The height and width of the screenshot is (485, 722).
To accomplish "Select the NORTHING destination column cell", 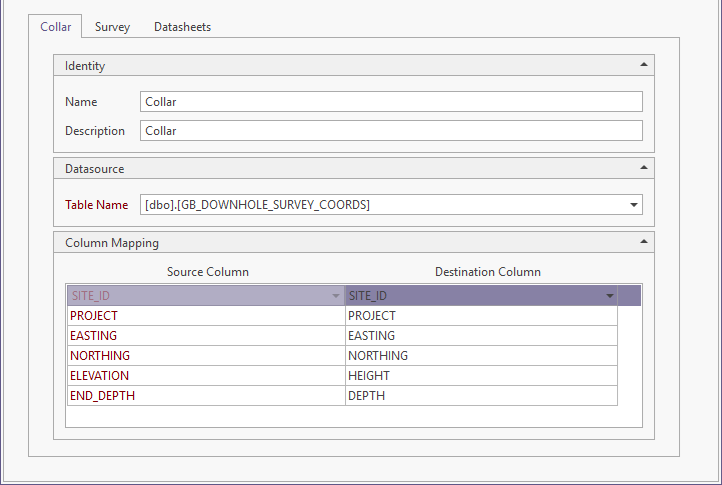I will [480, 356].
